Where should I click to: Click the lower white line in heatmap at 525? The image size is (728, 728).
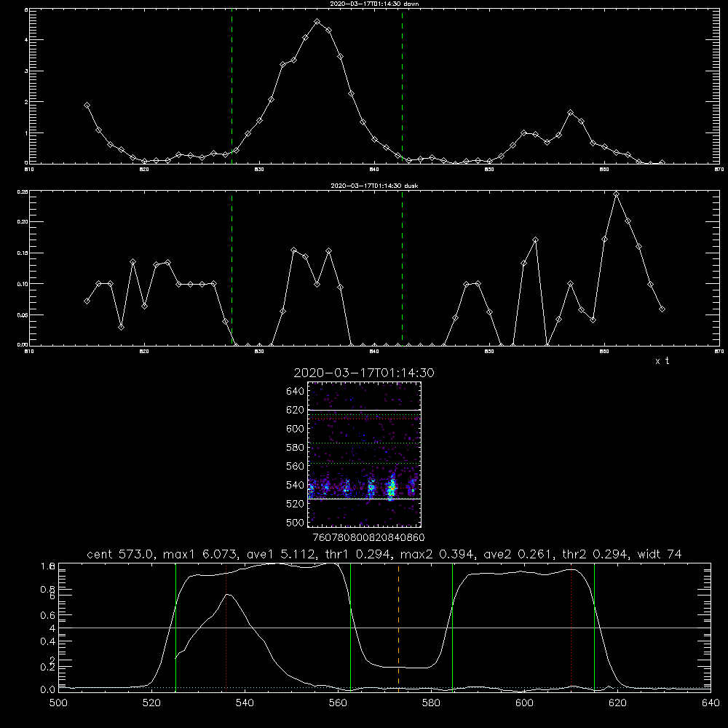[x=365, y=499]
